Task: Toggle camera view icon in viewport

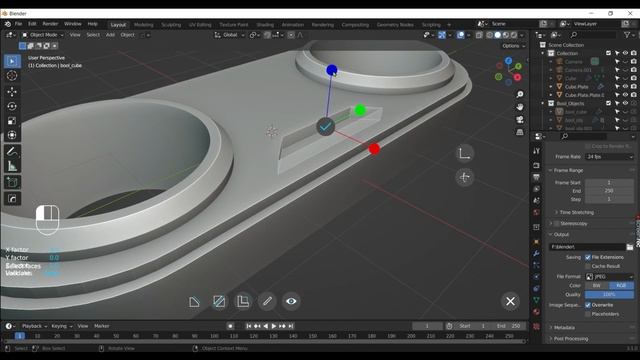Action: 520,120
